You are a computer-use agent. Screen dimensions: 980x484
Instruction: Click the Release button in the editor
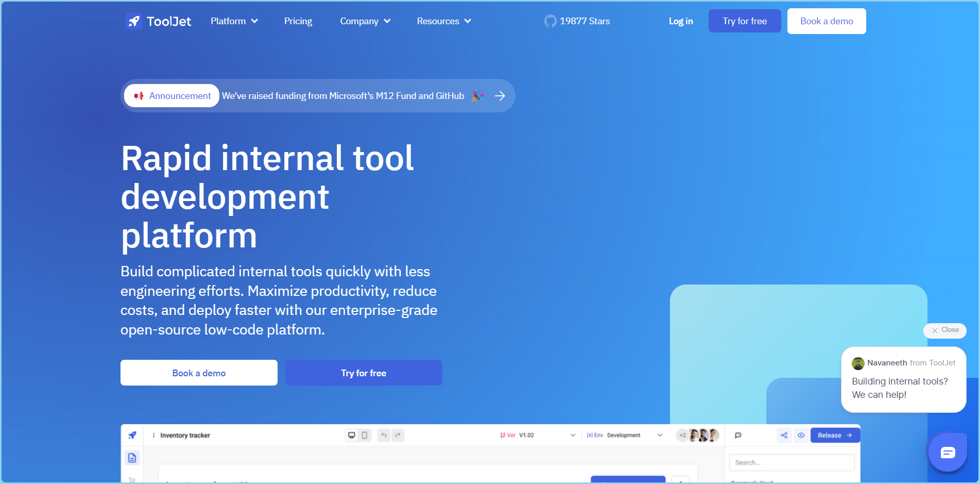click(x=834, y=435)
